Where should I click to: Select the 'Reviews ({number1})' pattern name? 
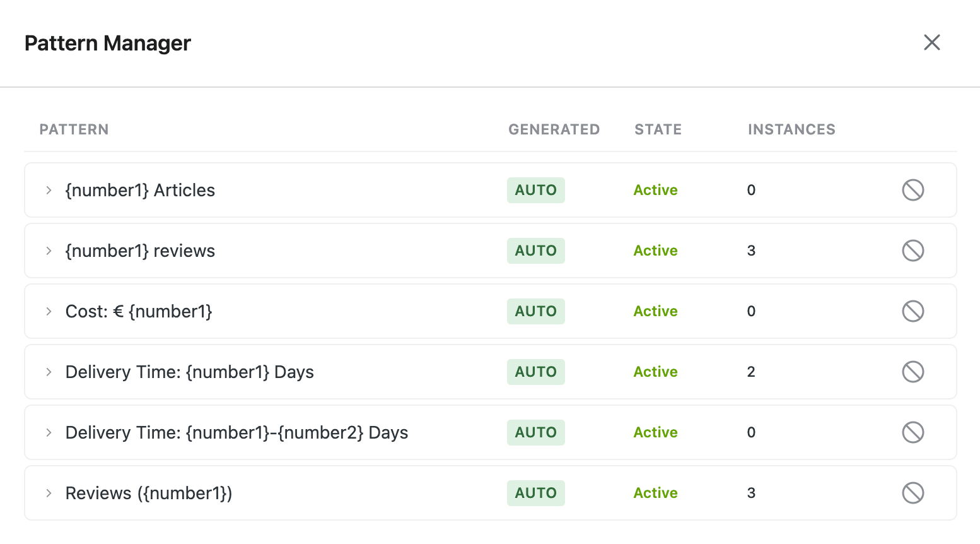coord(149,493)
